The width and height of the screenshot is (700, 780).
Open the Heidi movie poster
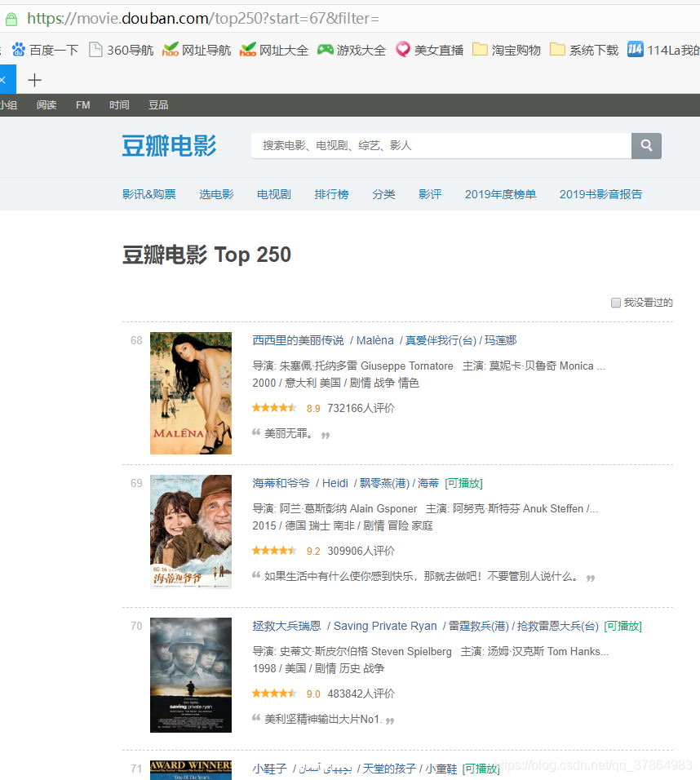coord(191,532)
